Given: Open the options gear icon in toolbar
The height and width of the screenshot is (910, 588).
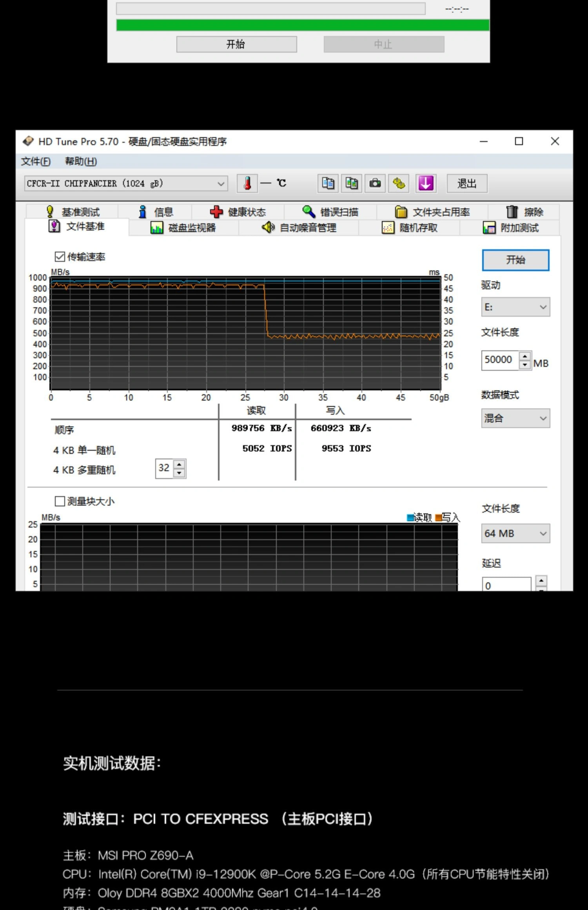Looking at the screenshot, I should click(399, 183).
